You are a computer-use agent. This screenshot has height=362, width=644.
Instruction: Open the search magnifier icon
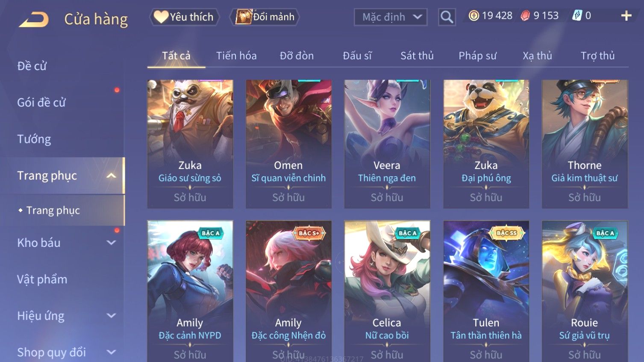pos(447,17)
